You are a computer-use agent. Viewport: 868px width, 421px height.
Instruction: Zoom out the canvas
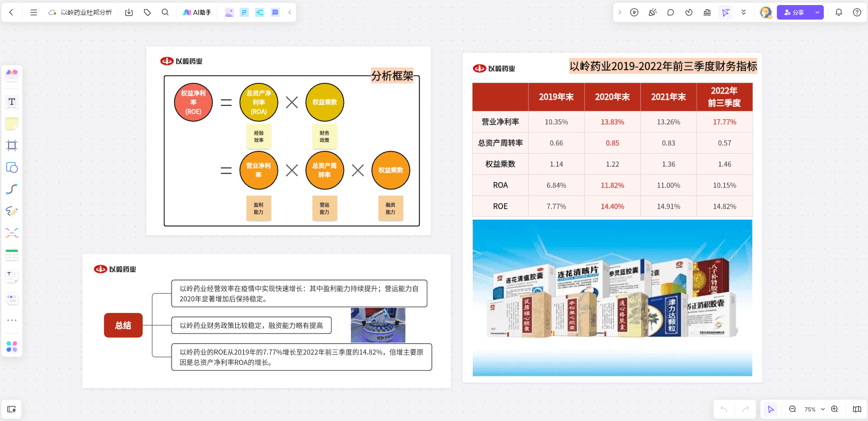(792, 409)
